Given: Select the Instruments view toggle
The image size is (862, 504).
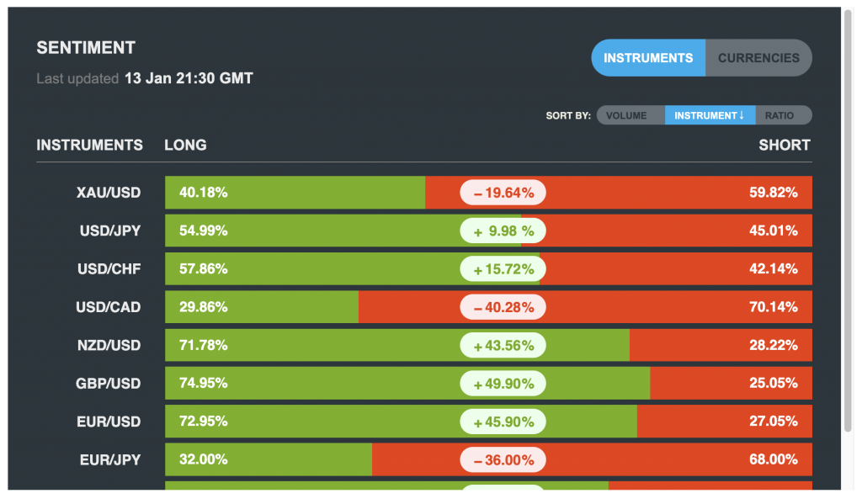Looking at the screenshot, I should click(648, 58).
